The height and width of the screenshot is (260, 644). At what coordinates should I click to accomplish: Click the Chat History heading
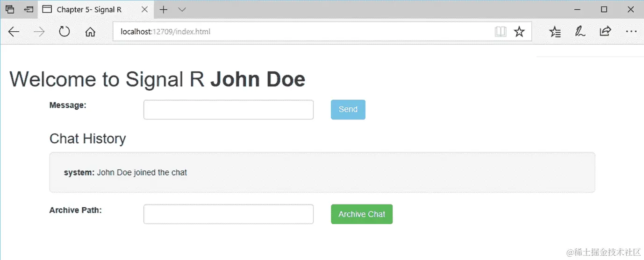coord(88,139)
